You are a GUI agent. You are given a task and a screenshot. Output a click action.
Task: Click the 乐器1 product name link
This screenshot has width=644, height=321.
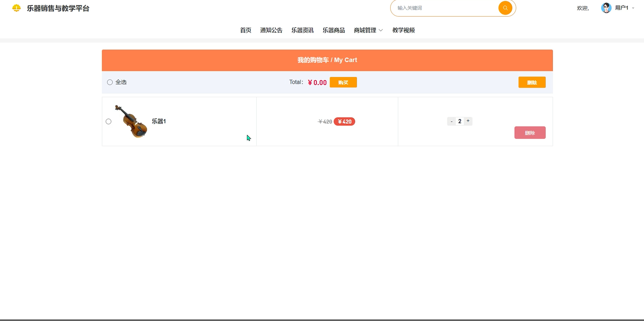(159, 121)
